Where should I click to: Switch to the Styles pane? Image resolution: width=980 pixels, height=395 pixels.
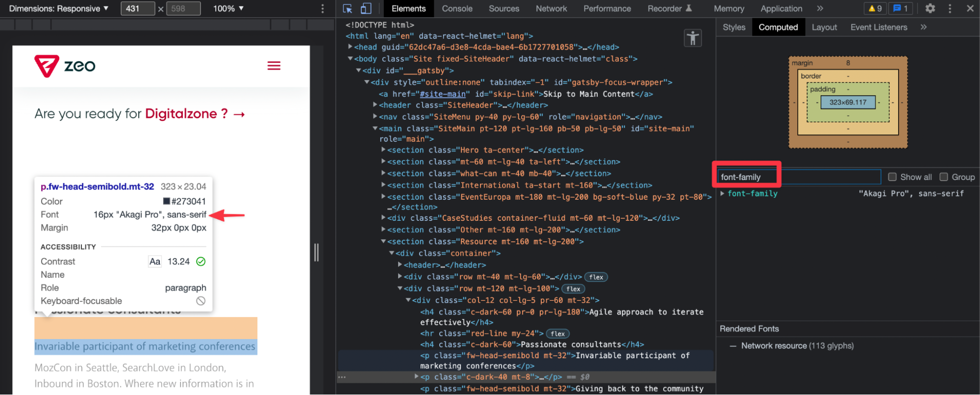click(x=733, y=27)
